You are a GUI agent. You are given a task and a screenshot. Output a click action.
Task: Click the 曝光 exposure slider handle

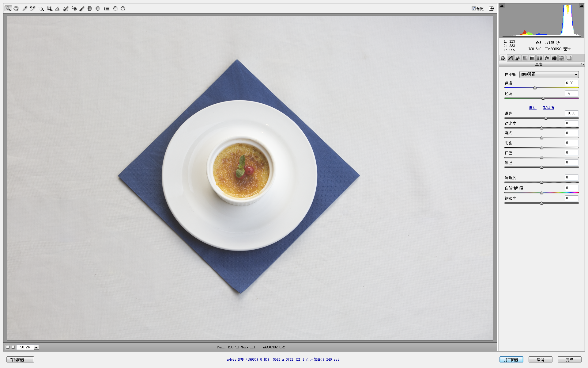coord(546,118)
